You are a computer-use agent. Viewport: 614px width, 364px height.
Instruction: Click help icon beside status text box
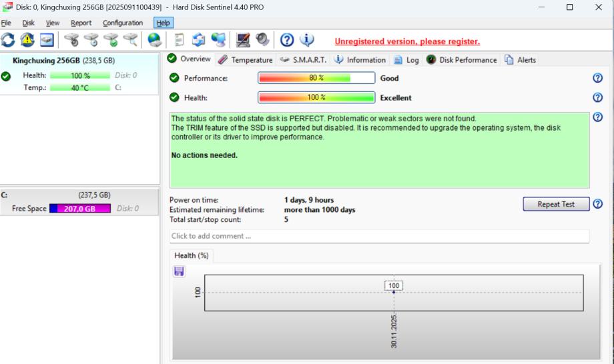pos(597,117)
